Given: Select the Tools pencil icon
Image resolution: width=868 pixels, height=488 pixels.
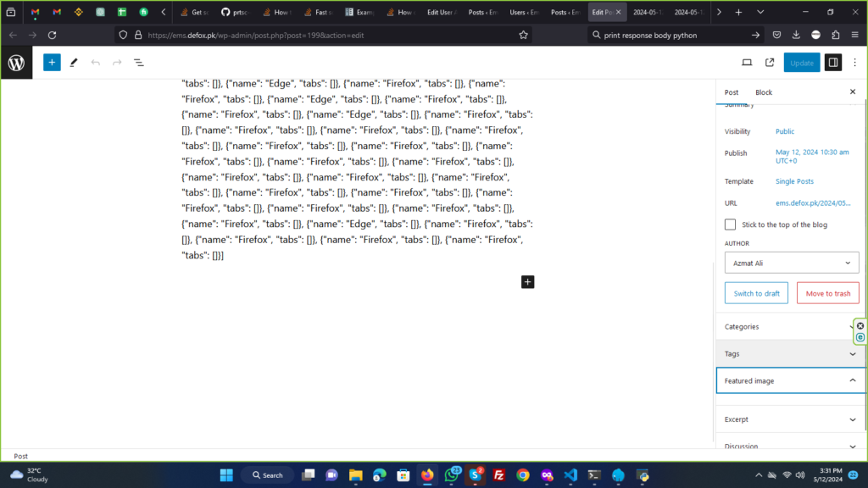Looking at the screenshot, I should pos(74,63).
